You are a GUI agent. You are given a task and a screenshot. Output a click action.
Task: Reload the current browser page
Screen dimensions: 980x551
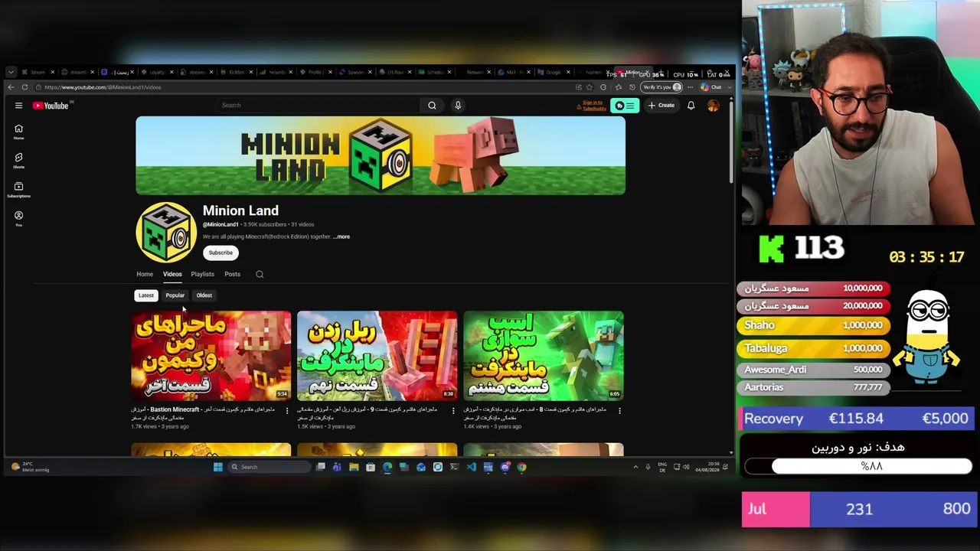(24, 87)
